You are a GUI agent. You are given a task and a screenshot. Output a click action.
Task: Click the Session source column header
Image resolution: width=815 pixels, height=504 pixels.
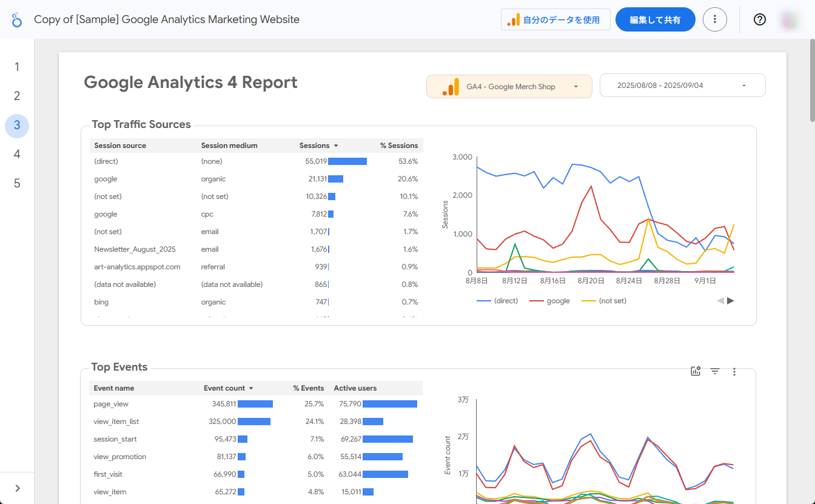click(120, 146)
